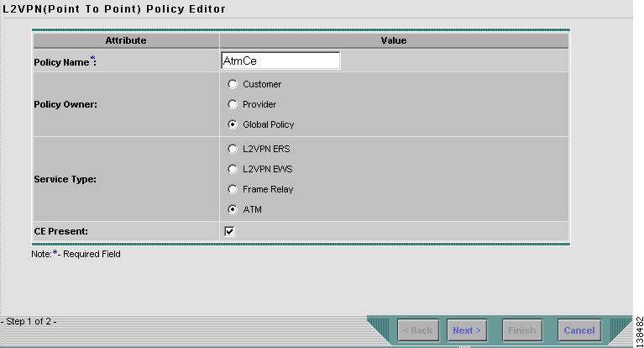Click the Policy Name input field
Image resolution: width=644 pixels, height=348 pixels.
pos(280,61)
